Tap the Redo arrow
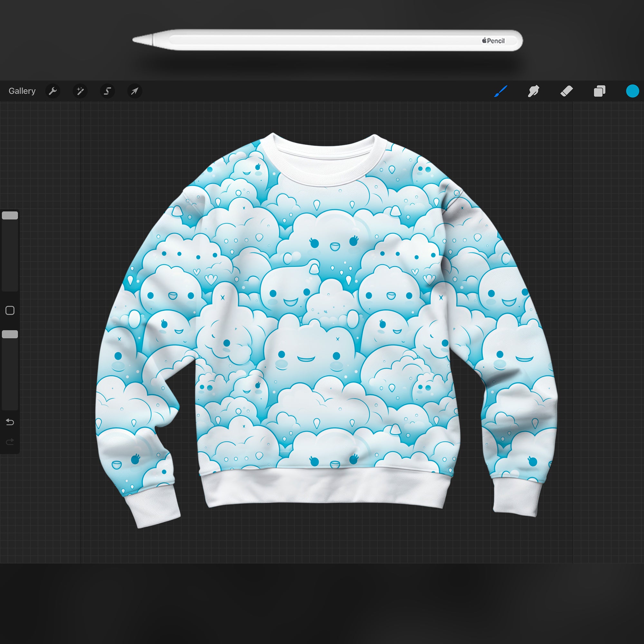This screenshot has width=644, height=644. coord(10,441)
